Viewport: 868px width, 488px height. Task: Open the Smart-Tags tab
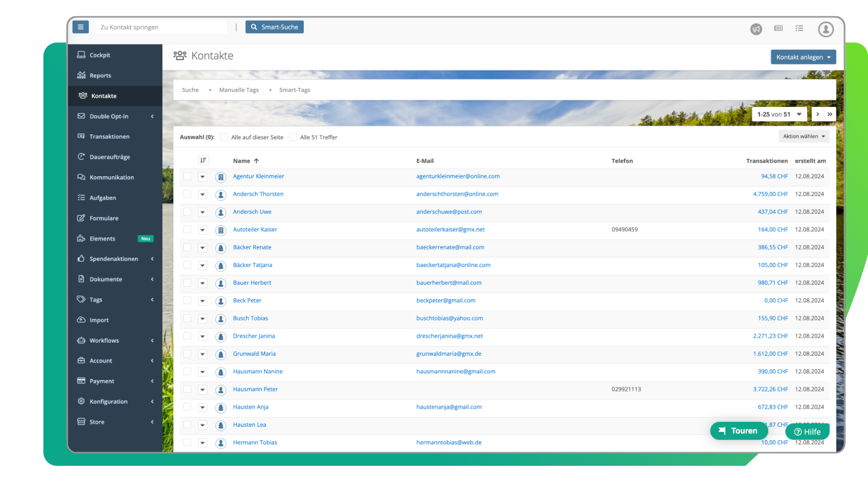click(295, 89)
